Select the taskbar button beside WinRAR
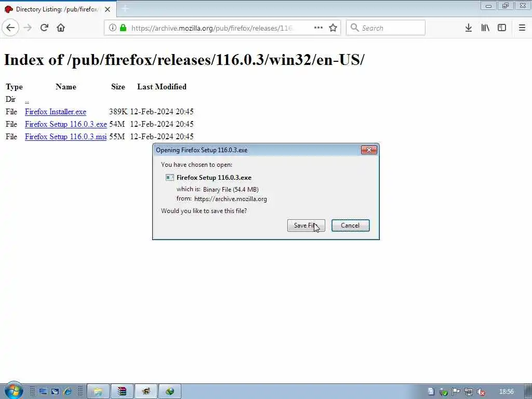The width and height of the screenshot is (532, 399). [x=146, y=392]
